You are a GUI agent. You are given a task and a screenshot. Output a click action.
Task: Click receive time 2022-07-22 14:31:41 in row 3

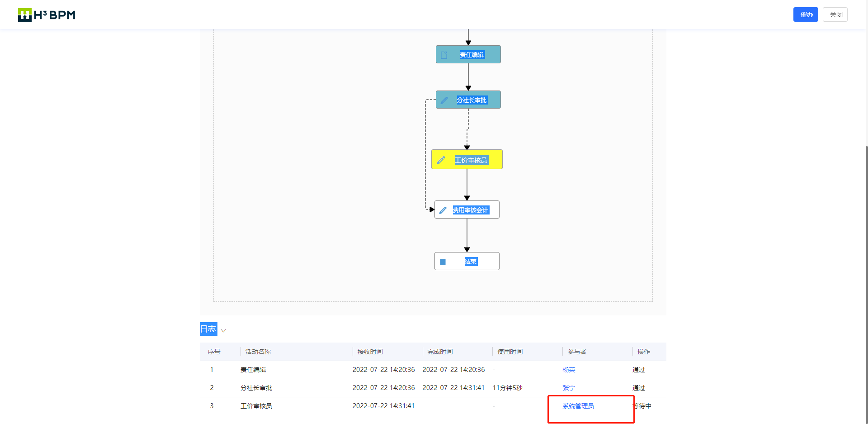383,406
